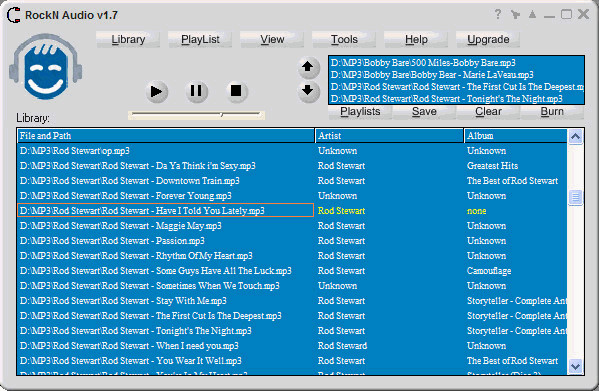Click the library scrollbar up arrow

[575, 136]
